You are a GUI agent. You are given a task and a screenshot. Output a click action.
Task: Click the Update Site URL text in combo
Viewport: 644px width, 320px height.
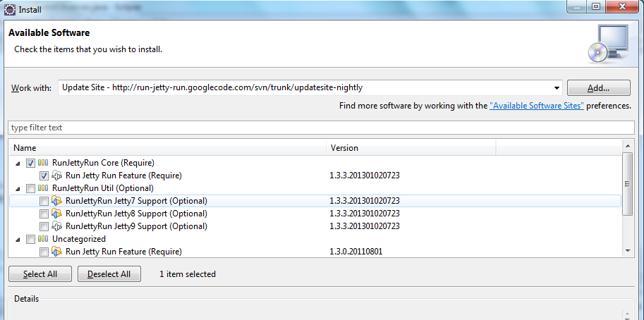[x=212, y=87]
